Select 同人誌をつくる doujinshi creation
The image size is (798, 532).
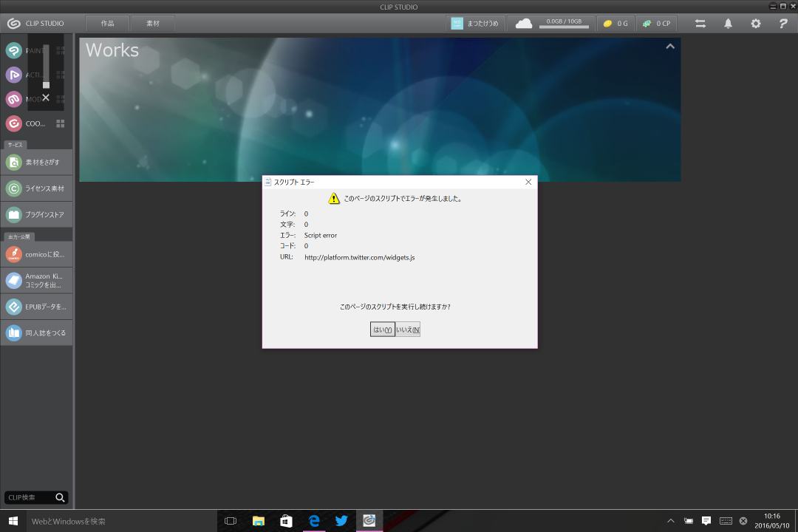tap(36, 332)
